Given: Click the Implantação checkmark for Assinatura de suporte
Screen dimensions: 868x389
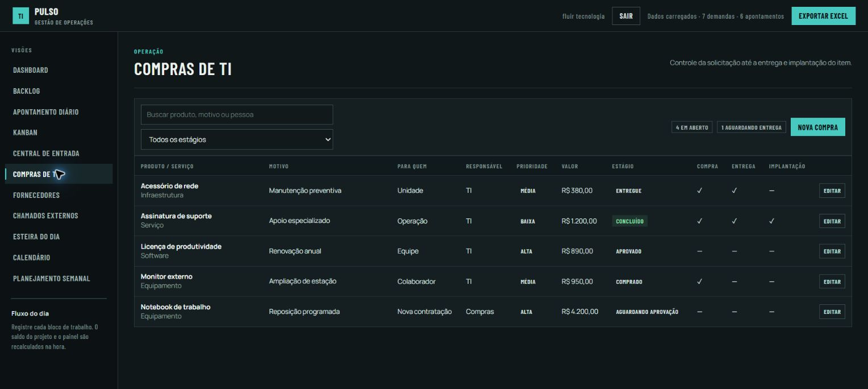Looking at the screenshot, I should pos(771,221).
